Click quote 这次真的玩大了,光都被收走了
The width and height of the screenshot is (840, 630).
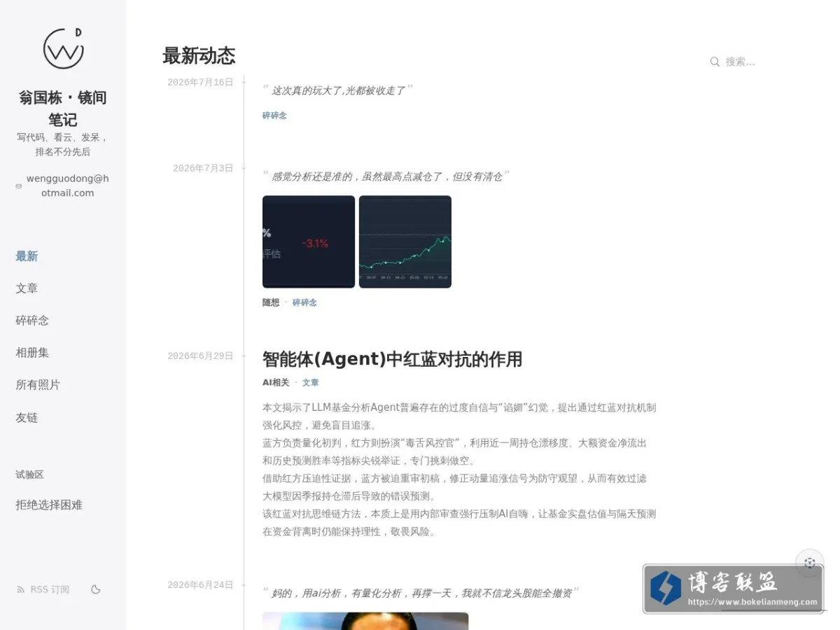(338, 90)
